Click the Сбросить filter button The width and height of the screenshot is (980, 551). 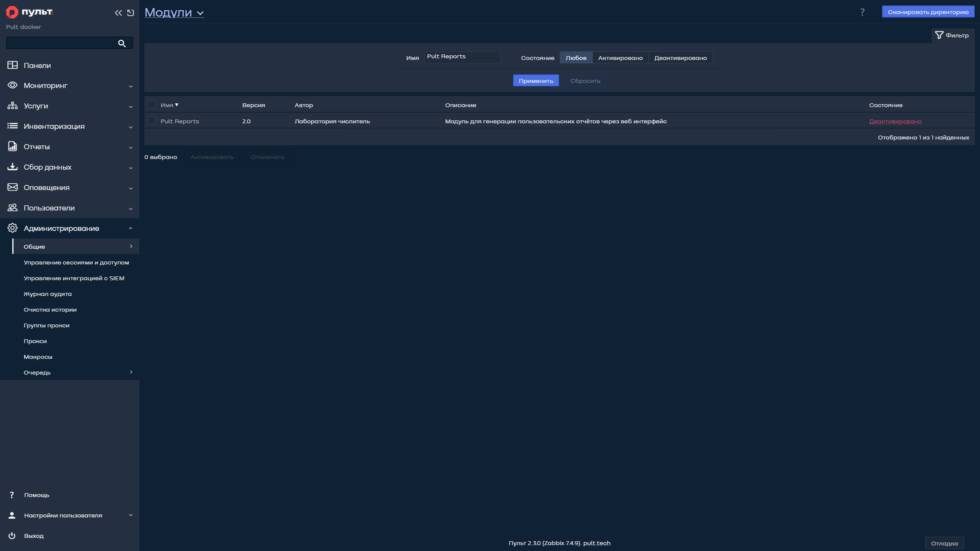click(585, 81)
